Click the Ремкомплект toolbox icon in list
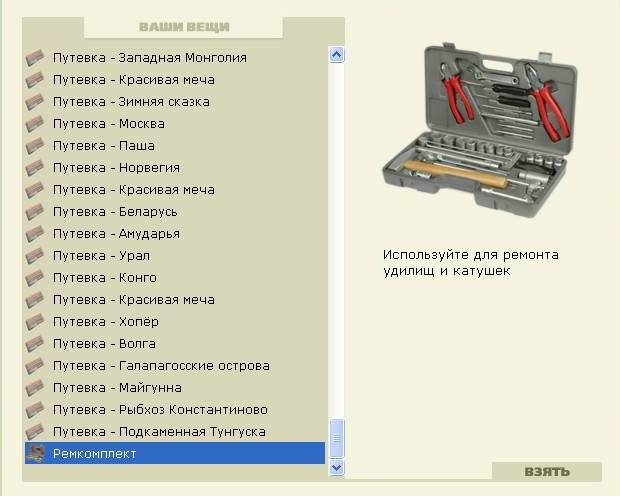The height and width of the screenshot is (496, 620). [x=35, y=453]
